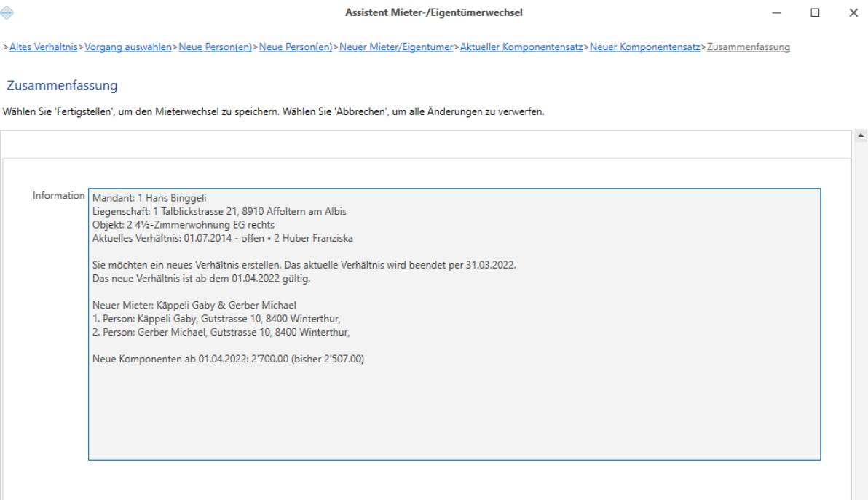Image resolution: width=868 pixels, height=500 pixels.
Task: Minimize the Assistent Mieter-/Eigentümerwechsel window
Action: point(777,12)
